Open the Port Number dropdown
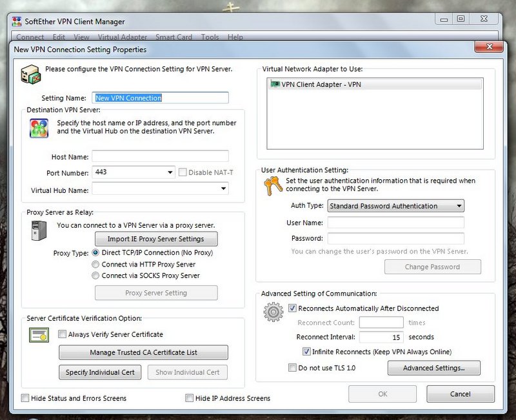 coord(170,172)
